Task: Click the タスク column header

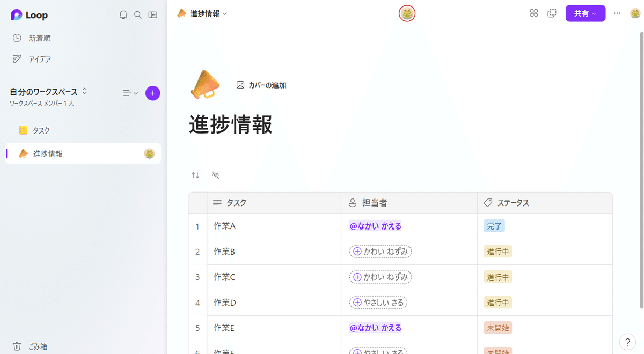Action: [x=274, y=203]
